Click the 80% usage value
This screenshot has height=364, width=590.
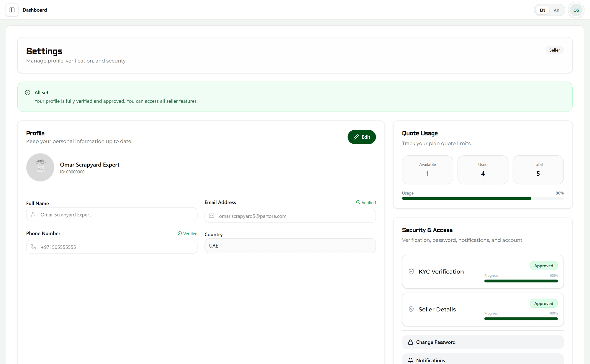pyautogui.click(x=559, y=193)
